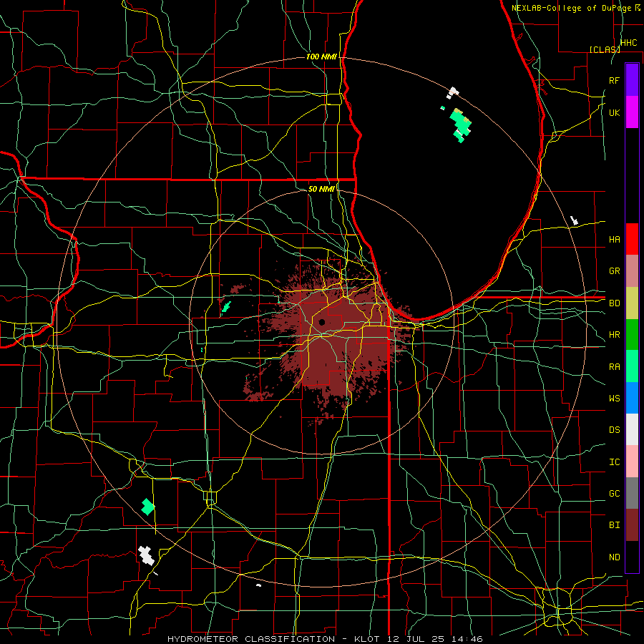Click the small white echo east of the lake
The height and width of the screenshot is (644, 644).
(574, 220)
